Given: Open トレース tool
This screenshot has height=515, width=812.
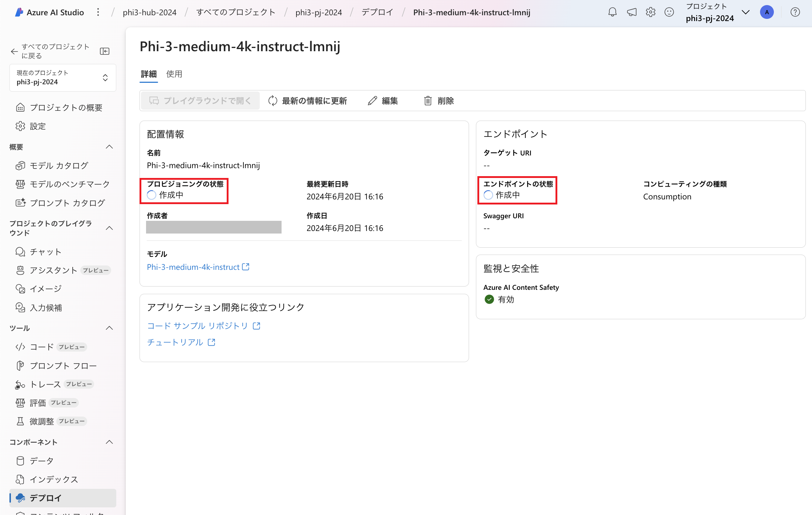Looking at the screenshot, I should click(x=62, y=384).
